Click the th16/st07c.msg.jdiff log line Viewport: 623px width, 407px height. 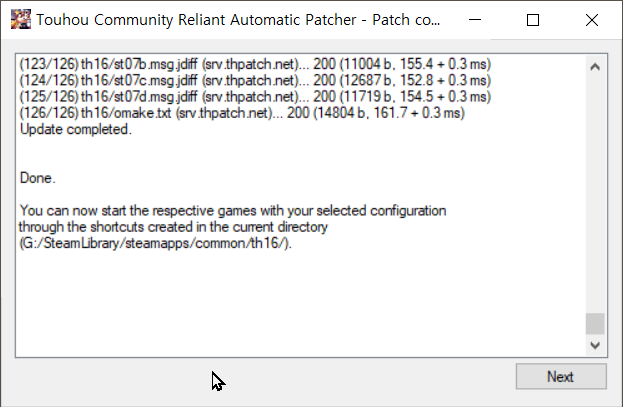tap(255, 80)
